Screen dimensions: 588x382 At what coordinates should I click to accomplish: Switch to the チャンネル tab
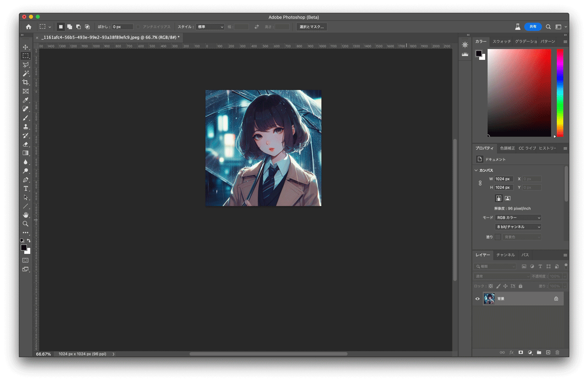[505, 255]
